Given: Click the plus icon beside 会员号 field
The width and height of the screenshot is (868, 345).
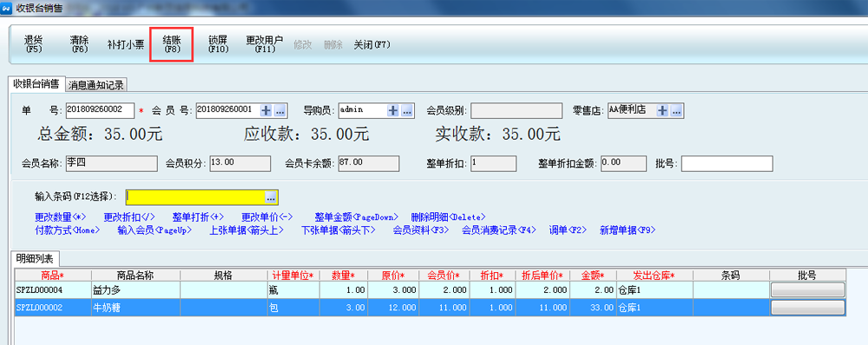Looking at the screenshot, I should [x=266, y=110].
